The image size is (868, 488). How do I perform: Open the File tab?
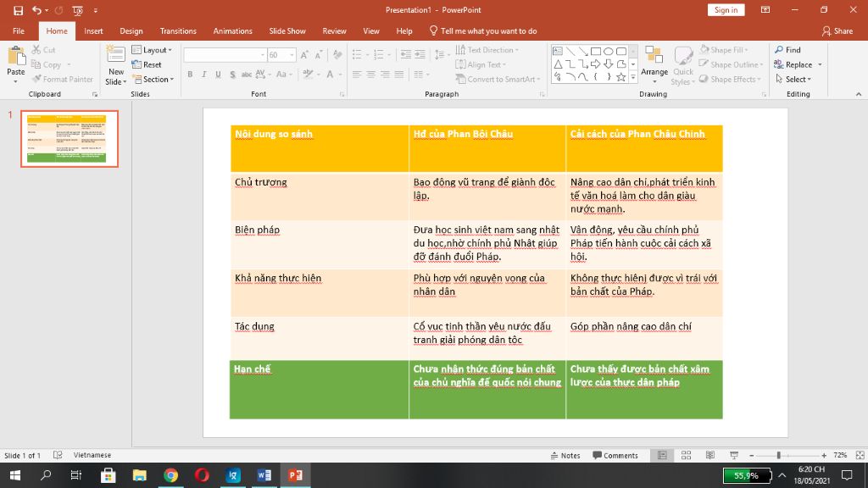coord(19,31)
